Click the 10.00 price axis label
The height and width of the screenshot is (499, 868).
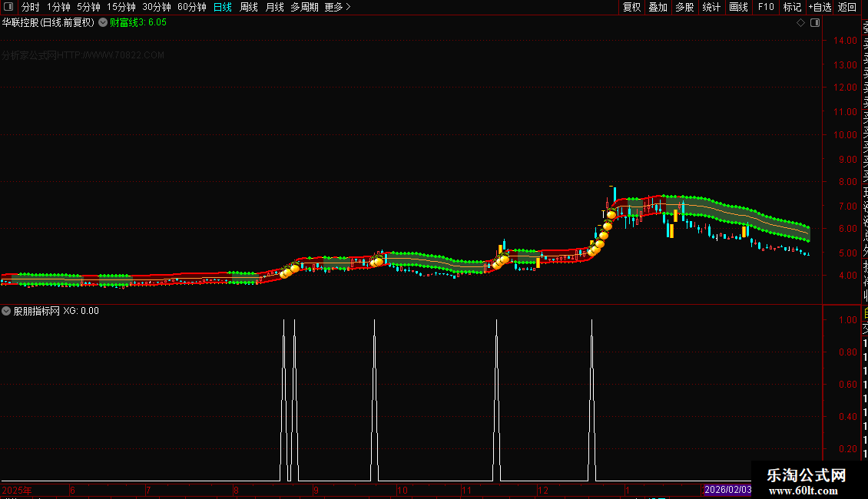(845, 135)
